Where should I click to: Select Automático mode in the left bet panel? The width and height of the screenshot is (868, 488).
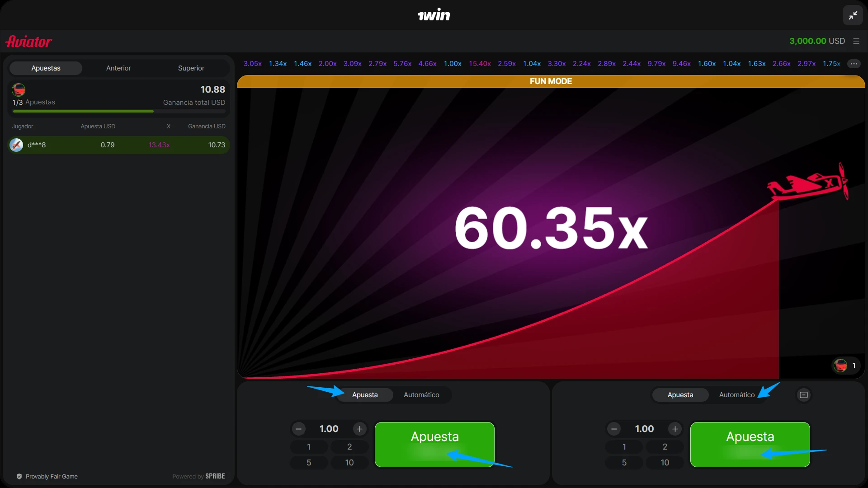tap(421, 395)
